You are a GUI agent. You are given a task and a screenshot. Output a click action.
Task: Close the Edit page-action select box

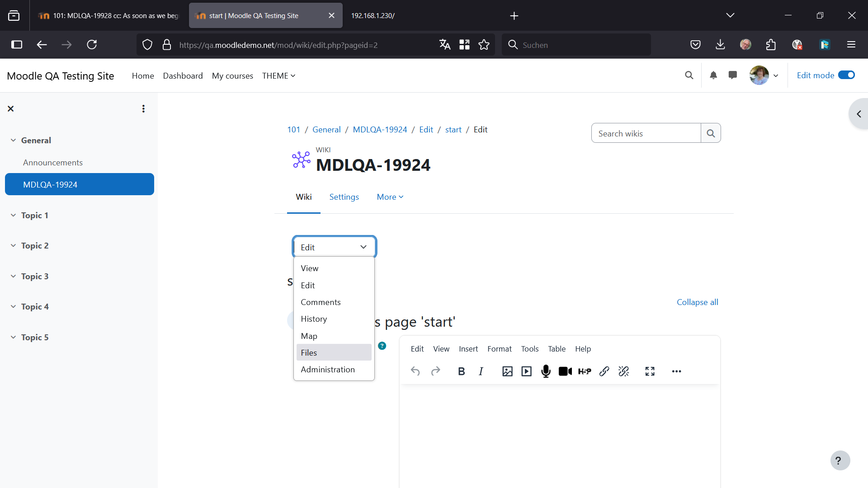pyautogui.click(x=334, y=247)
